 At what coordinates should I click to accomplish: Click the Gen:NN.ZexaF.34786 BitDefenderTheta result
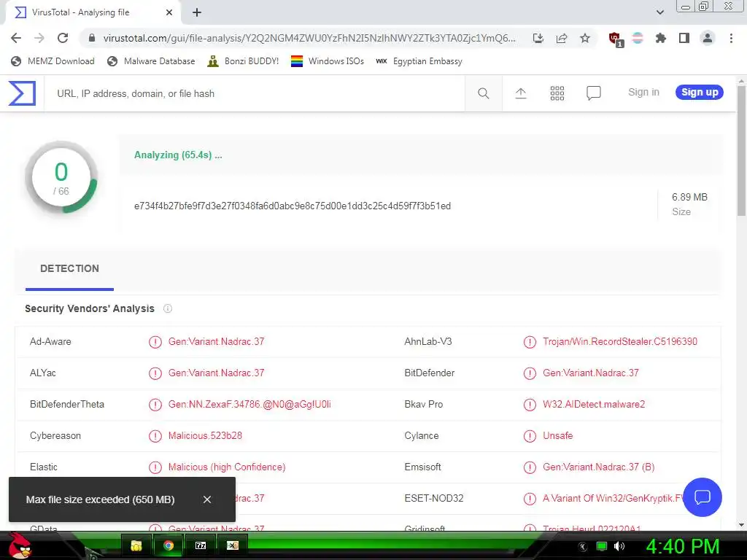click(249, 404)
